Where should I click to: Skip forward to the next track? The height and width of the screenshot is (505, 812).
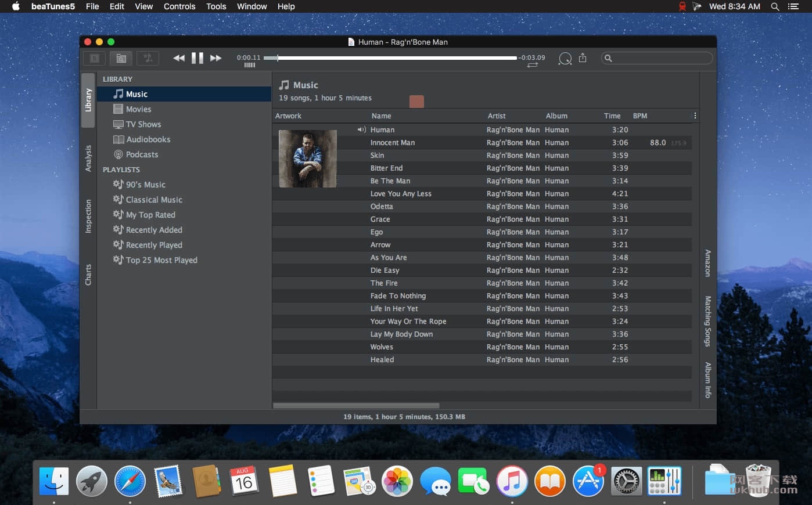(215, 58)
